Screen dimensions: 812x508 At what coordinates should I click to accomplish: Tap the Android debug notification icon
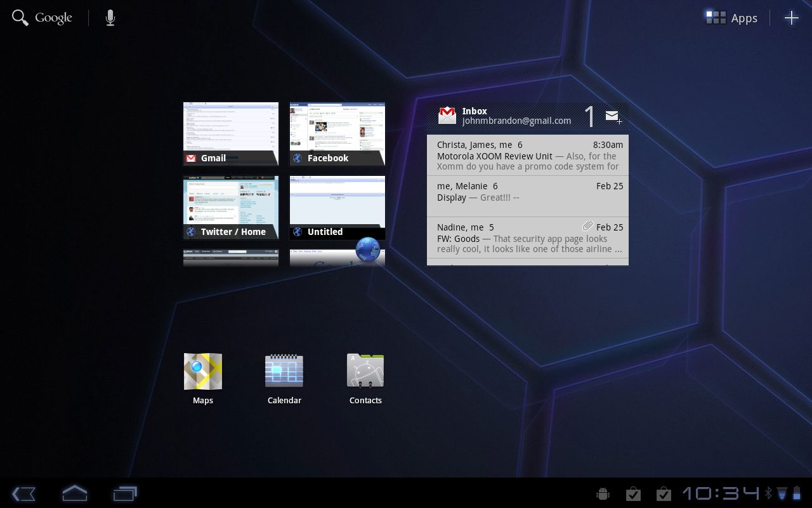click(x=603, y=493)
